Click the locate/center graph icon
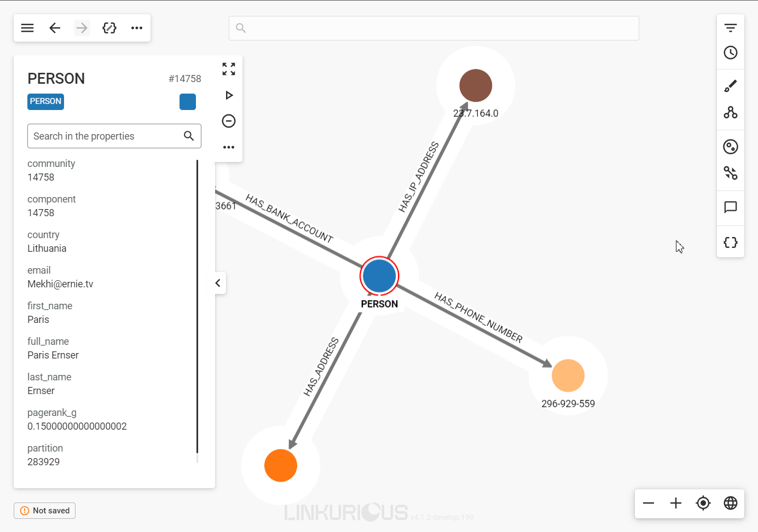This screenshot has height=532, width=758. (x=703, y=503)
